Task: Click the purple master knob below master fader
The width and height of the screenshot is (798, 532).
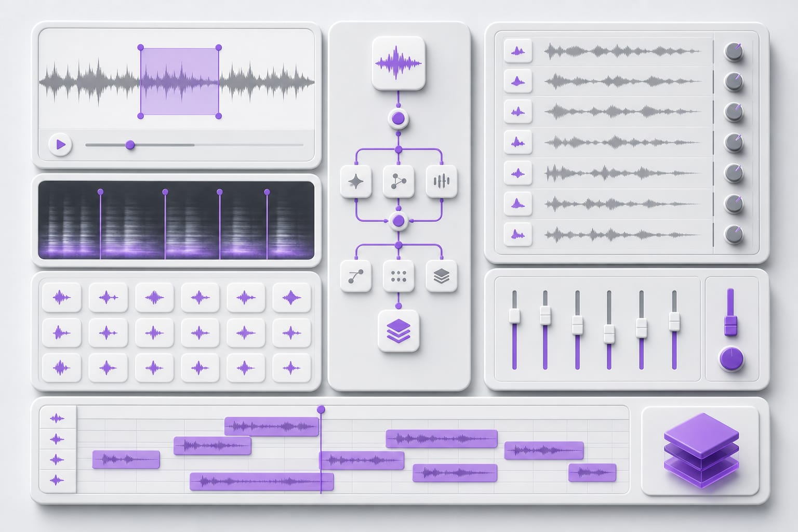Action: (x=731, y=359)
